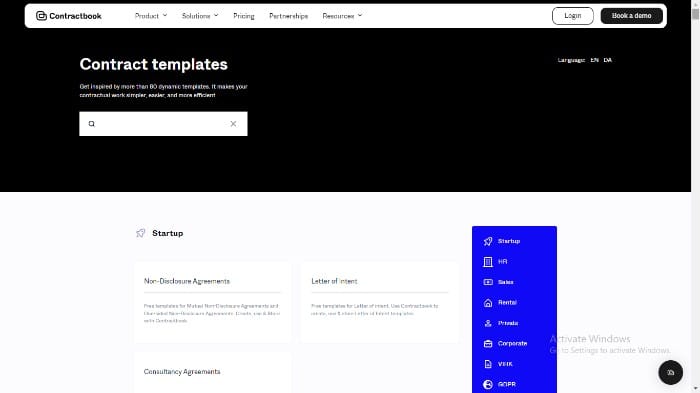Jump to Startup category in sidebar

(x=509, y=241)
